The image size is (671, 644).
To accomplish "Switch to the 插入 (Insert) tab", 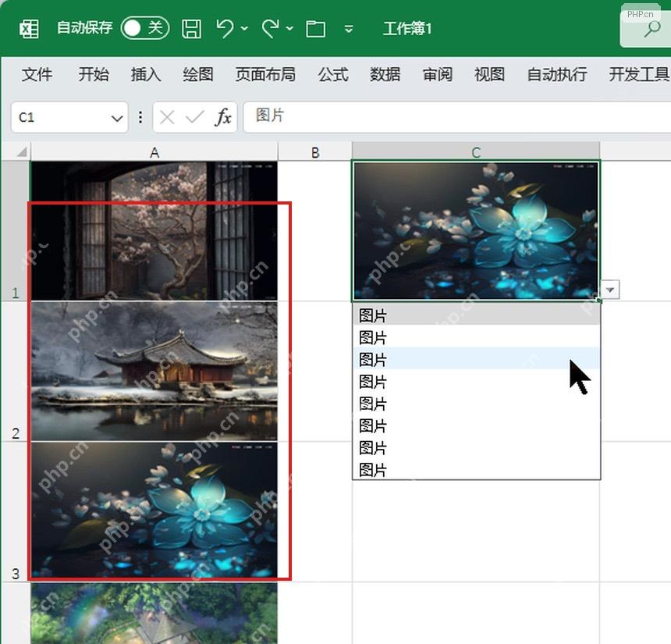I will pos(146,74).
